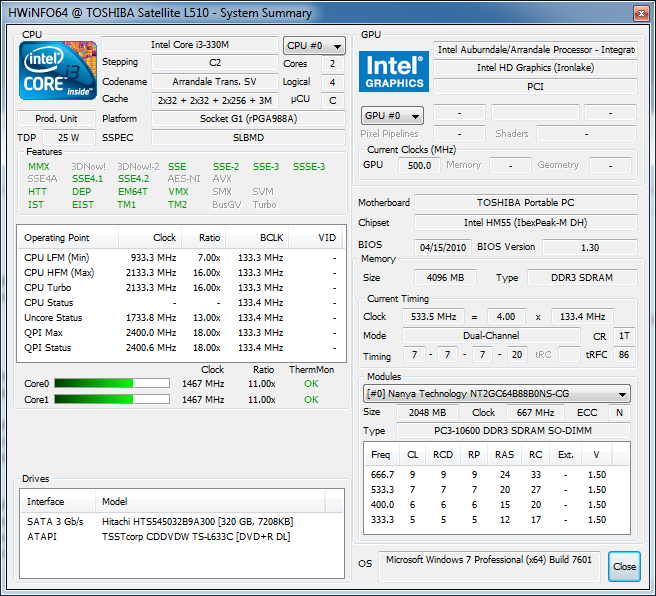Click the AES-NI feature label

coord(184,179)
